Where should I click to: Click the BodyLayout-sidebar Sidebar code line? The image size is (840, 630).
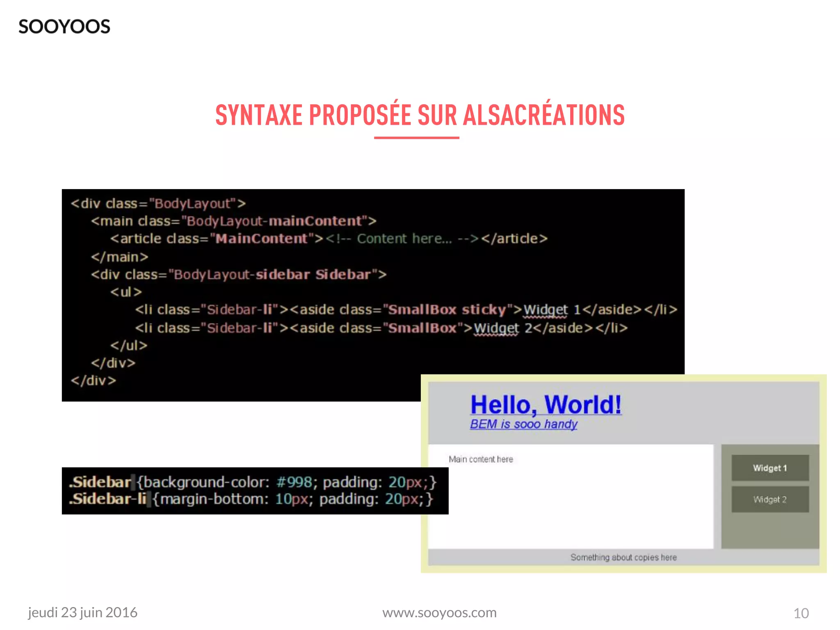click(x=239, y=274)
